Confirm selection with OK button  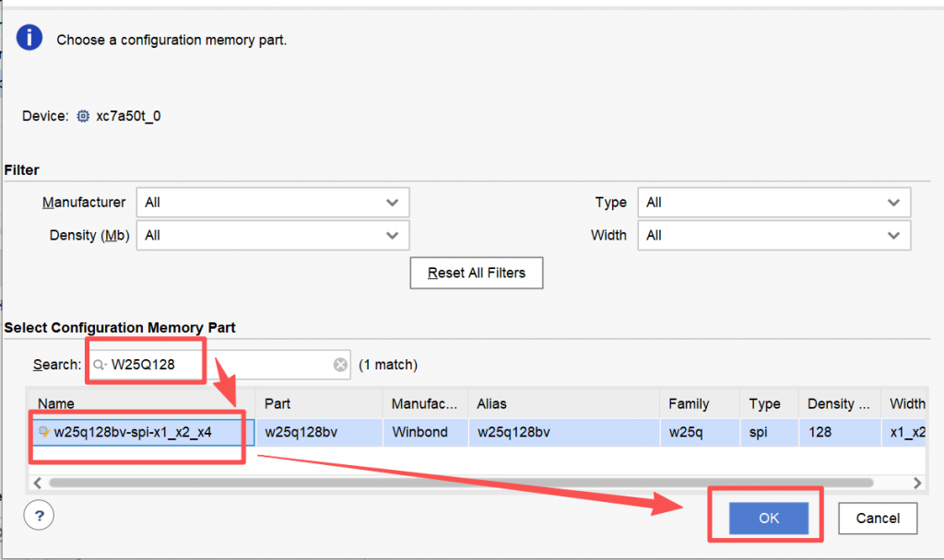click(769, 519)
